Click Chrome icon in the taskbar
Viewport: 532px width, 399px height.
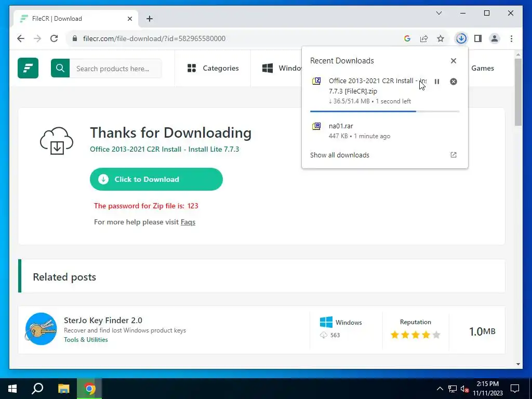(89, 389)
